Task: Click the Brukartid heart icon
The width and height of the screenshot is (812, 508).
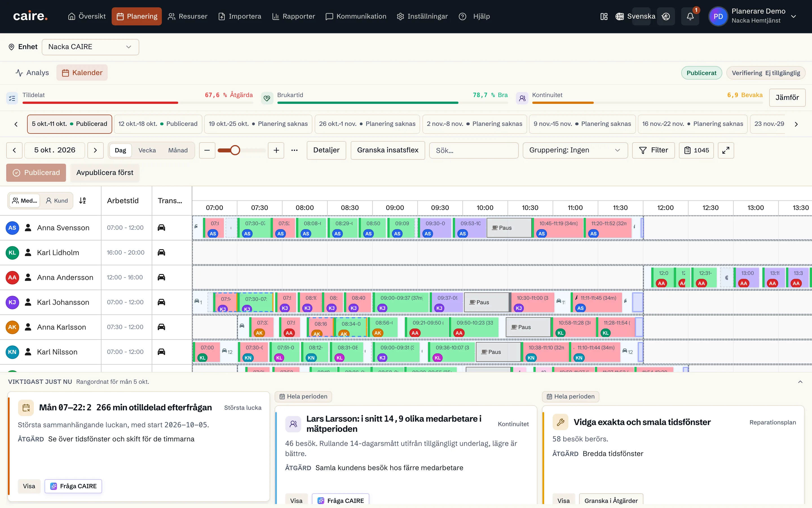Action: tap(267, 98)
